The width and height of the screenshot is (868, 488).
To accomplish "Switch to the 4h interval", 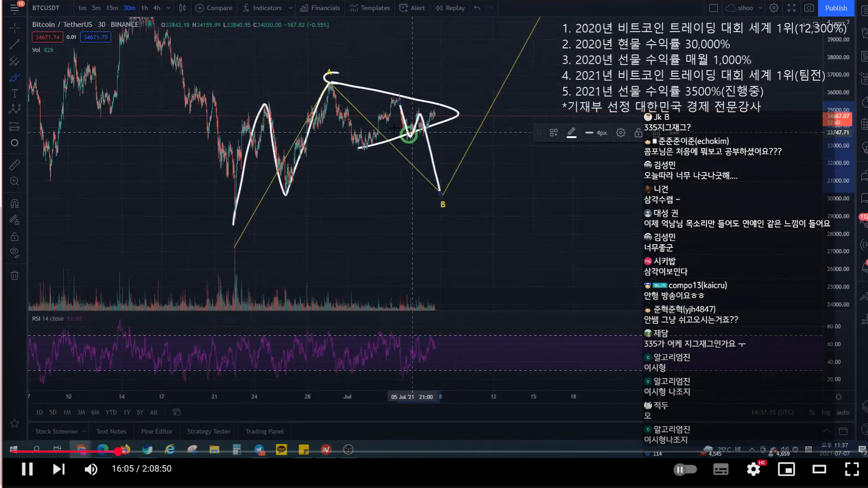I will coord(157,8).
